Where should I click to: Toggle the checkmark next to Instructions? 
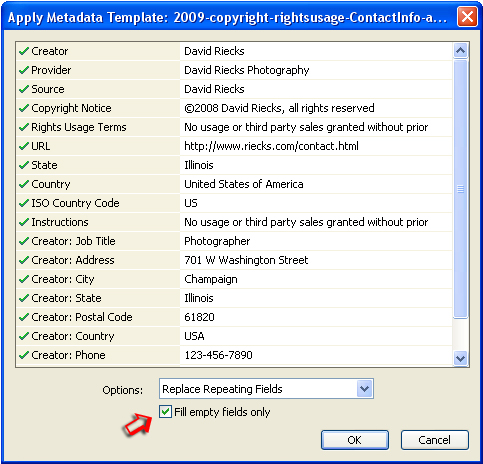[24, 222]
